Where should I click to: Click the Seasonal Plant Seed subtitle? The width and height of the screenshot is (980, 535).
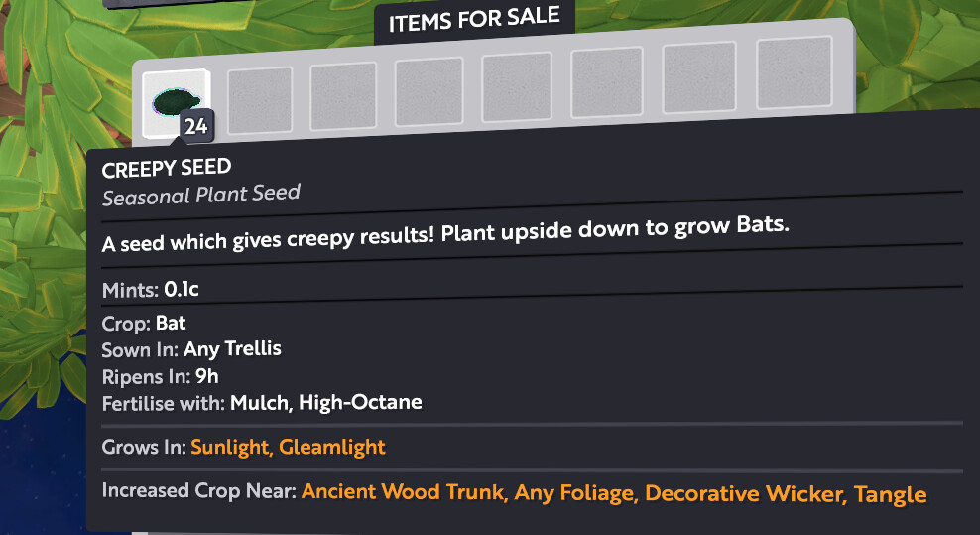point(200,195)
